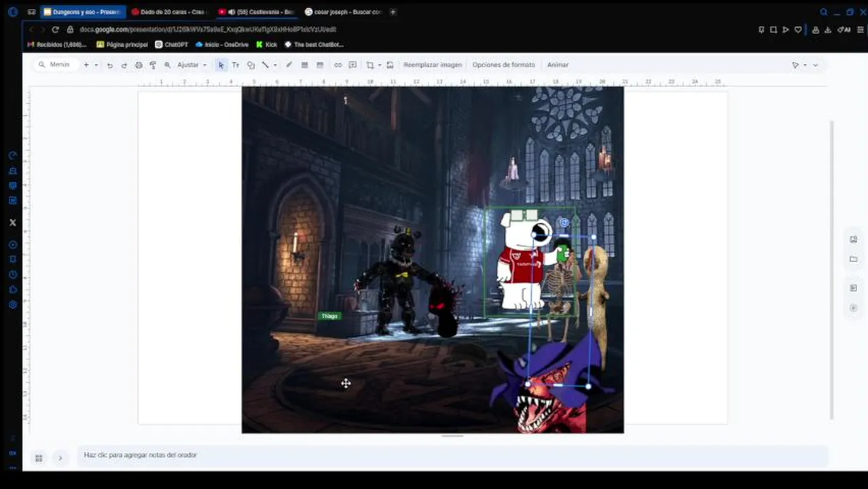Open browser downloads icon
868x489 pixels.
828,29
